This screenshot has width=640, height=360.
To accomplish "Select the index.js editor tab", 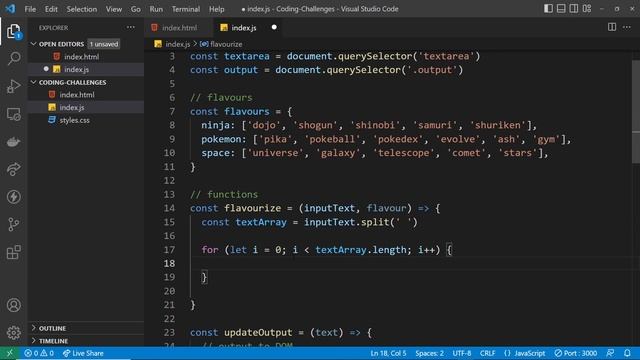I will (244, 27).
